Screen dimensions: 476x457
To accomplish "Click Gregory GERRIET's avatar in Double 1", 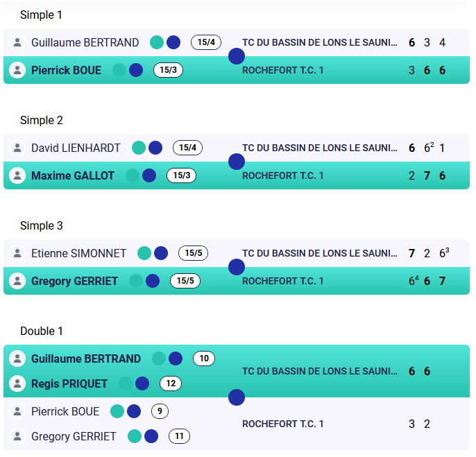I will (x=17, y=436).
